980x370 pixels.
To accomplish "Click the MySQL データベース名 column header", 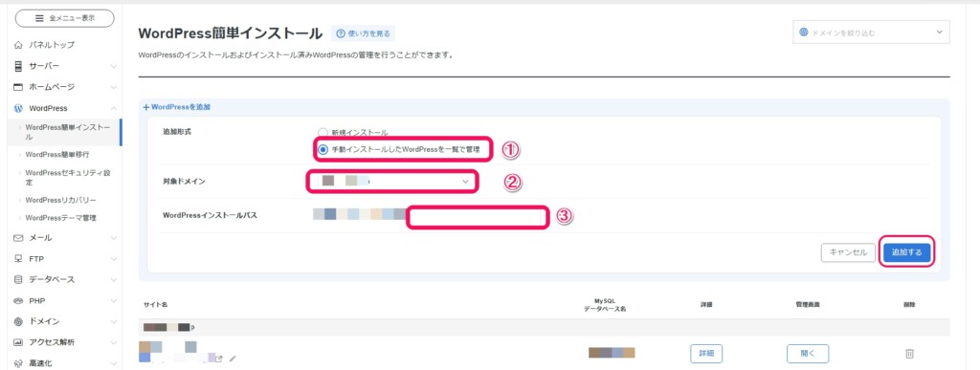I will coord(605,304).
